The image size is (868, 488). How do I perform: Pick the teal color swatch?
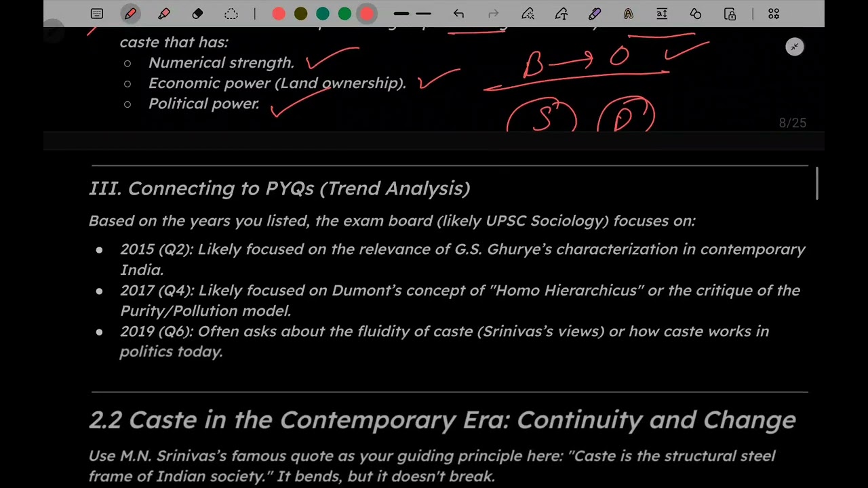[323, 14]
